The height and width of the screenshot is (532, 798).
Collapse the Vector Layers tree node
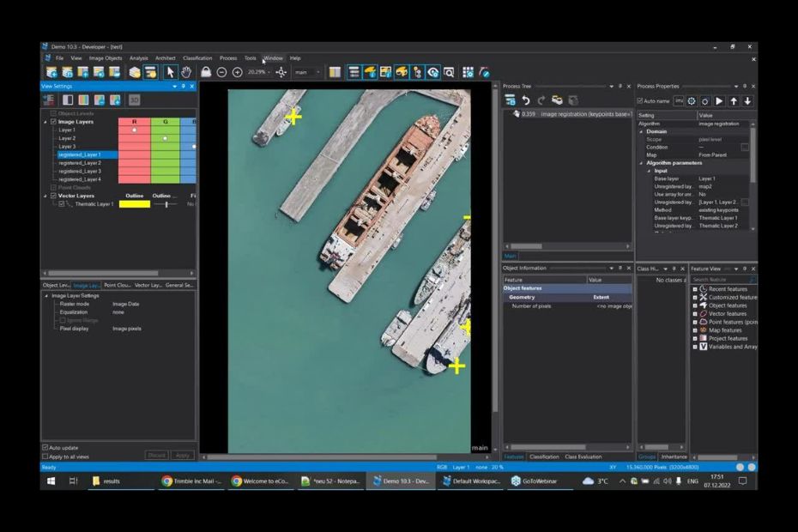45,196
